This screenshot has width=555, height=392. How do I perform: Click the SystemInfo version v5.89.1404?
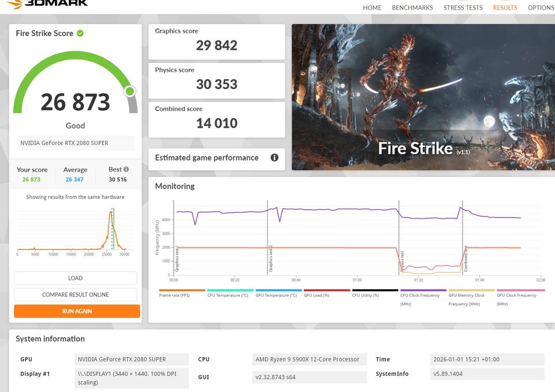click(x=487, y=374)
